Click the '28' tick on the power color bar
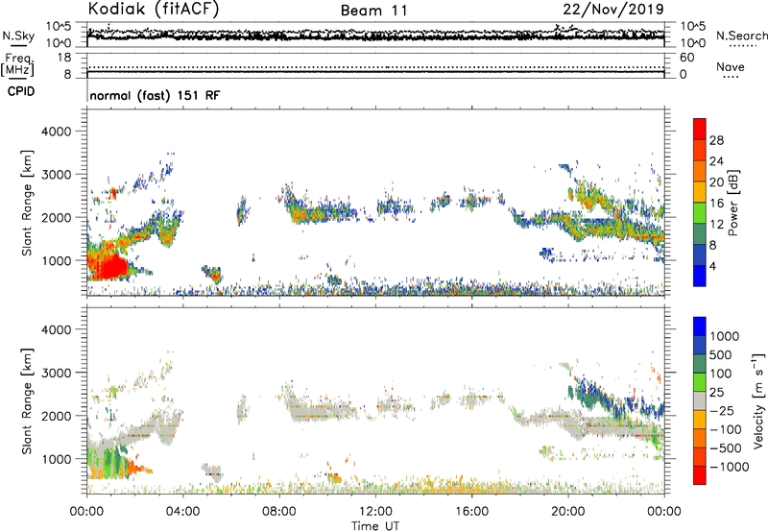768x532 pixels. 716,140
